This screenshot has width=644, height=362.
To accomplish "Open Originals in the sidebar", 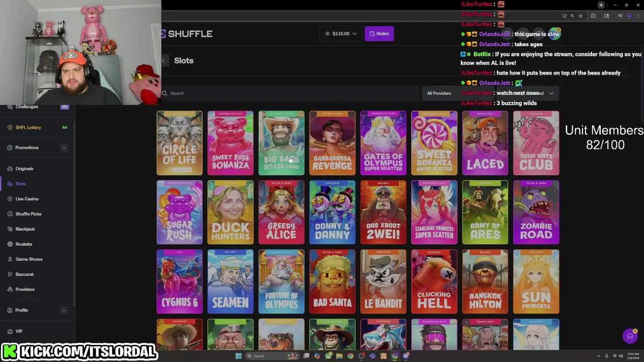I will click(x=37, y=168).
